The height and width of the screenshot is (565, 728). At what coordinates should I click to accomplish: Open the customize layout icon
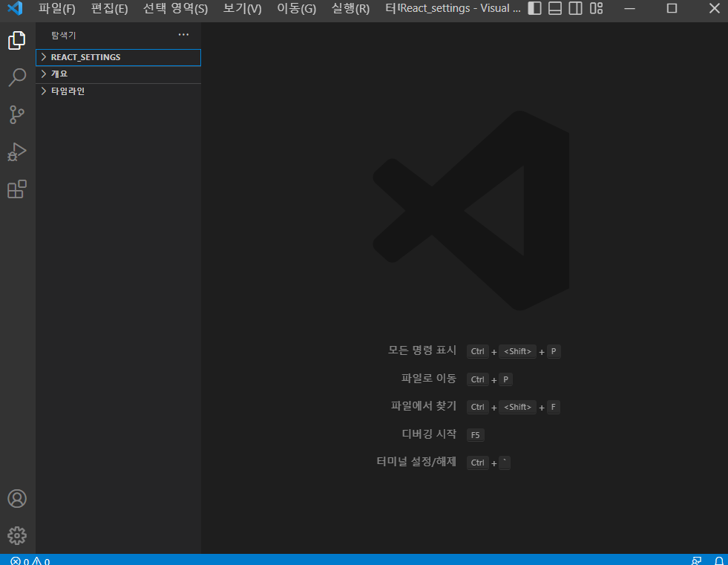point(596,8)
